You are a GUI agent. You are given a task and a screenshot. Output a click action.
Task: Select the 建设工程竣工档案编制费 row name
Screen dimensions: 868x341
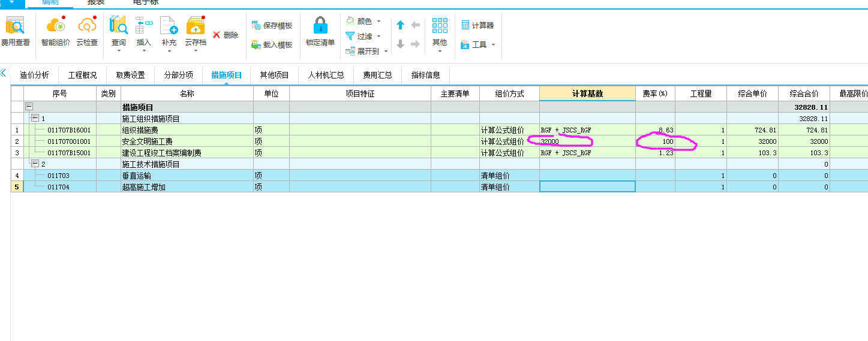[161, 153]
